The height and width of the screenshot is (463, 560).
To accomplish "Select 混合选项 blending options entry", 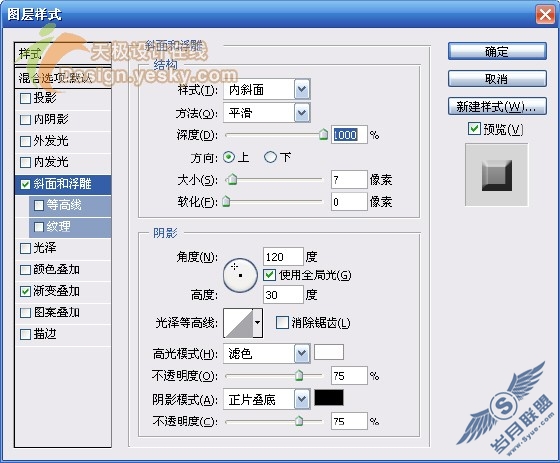I will (x=63, y=78).
